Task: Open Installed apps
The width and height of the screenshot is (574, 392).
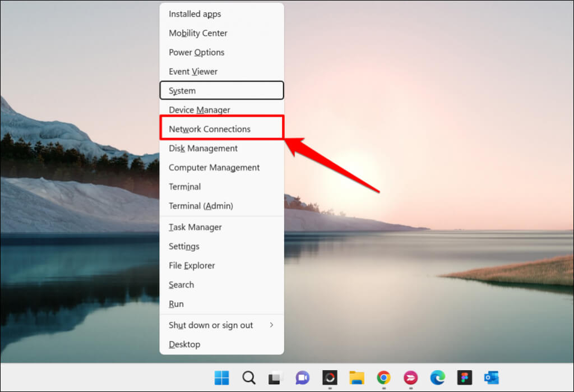Action: coord(195,14)
